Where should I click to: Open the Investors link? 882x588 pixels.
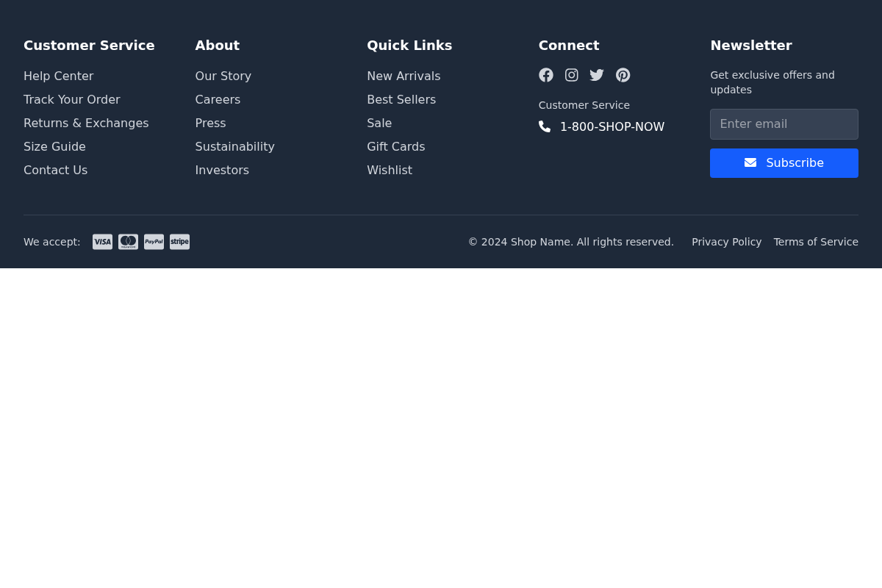222,171
